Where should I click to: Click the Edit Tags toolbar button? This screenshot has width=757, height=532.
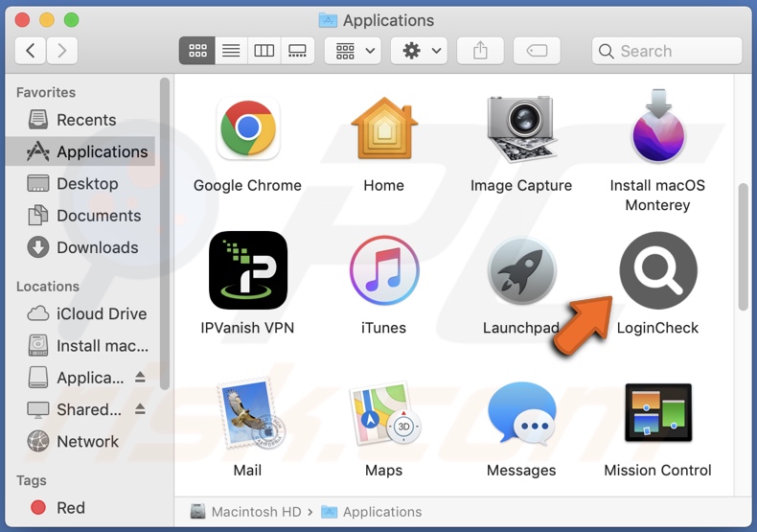click(537, 50)
